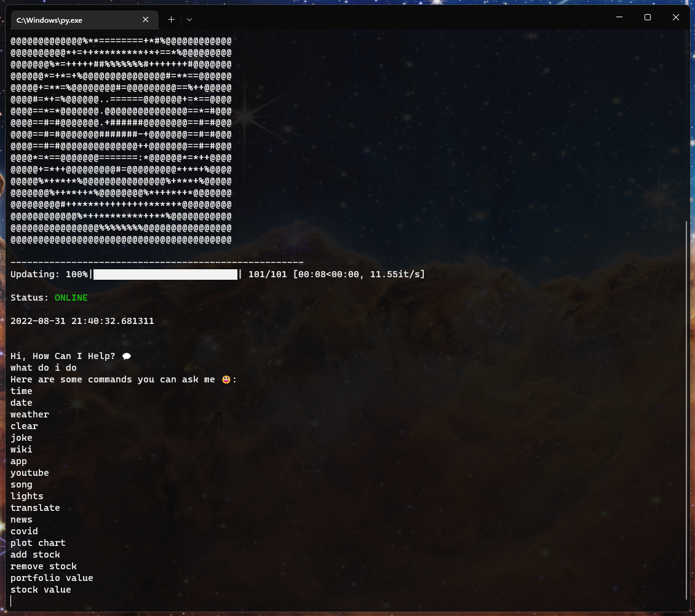Image resolution: width=695 pixels, height=616 pixels.
Task: Maximize the terminal window
Action: (648, 17)
